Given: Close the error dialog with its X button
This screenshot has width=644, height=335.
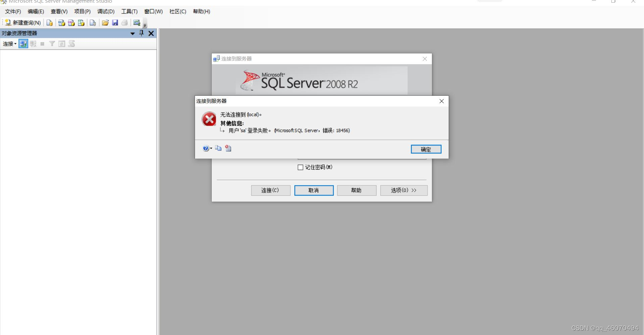Looking at the screenshot, I should 442,101.
